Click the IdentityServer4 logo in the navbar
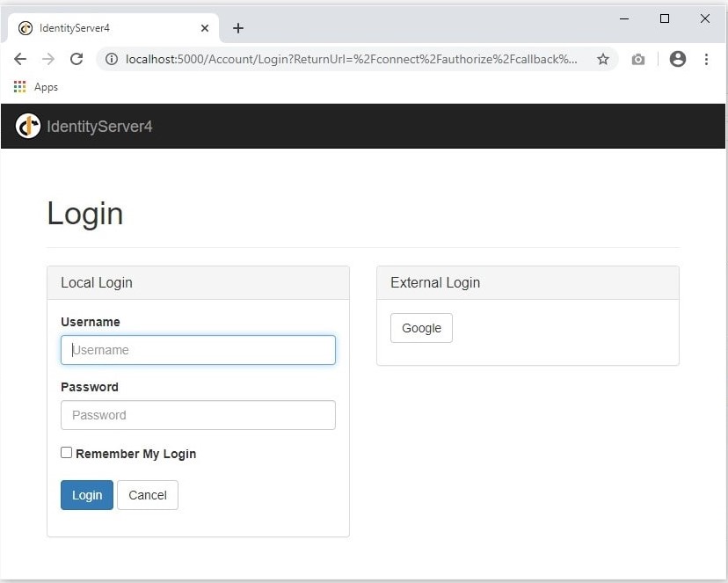Screen dimensions: 728x583 (x=28, y=126)
